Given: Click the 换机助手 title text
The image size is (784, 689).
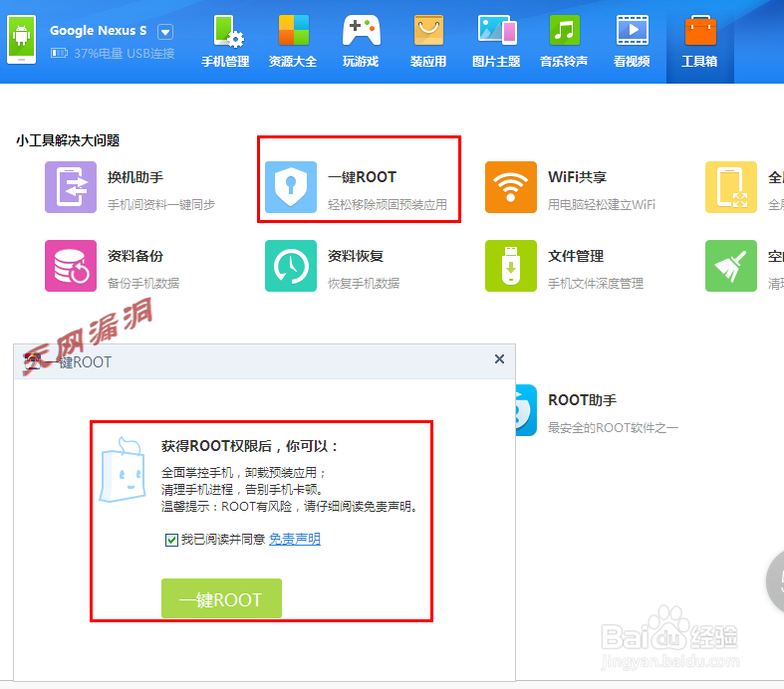Looking at the screenshot, I should [135, 177].
